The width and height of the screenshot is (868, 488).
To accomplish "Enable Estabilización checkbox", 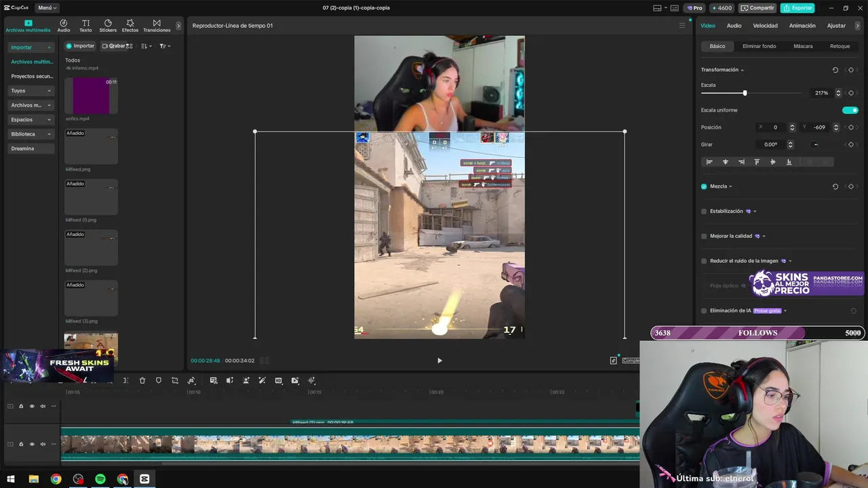I will [704, 211].
